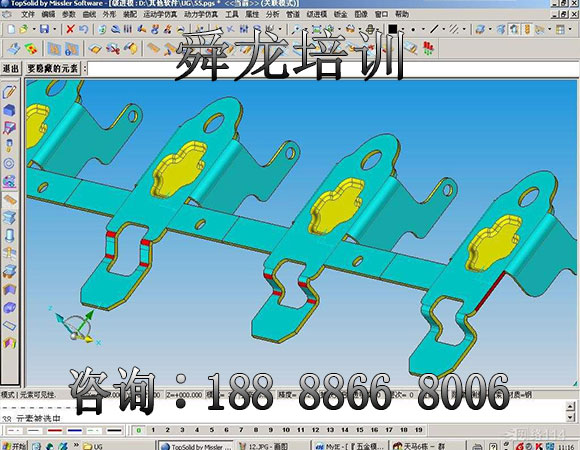Toggle layer 16 in the layer bar

coord(374,430)
